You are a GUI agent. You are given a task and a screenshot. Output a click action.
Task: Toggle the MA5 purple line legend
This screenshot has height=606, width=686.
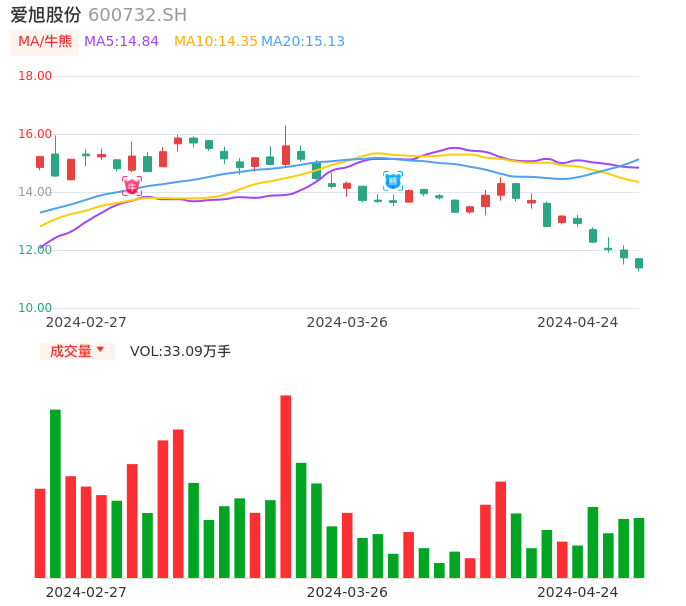121,42
